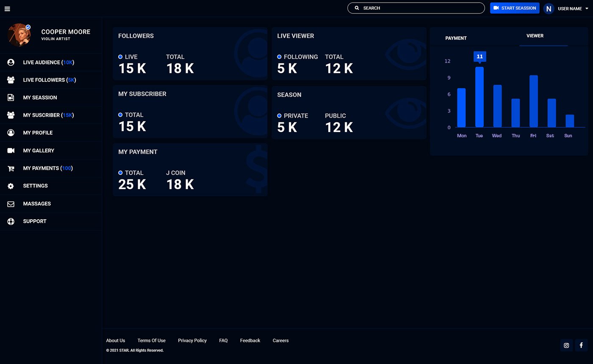Click the Start Seassion button
The width and height of the screenshot is (593, 364).
click(515, 8)
